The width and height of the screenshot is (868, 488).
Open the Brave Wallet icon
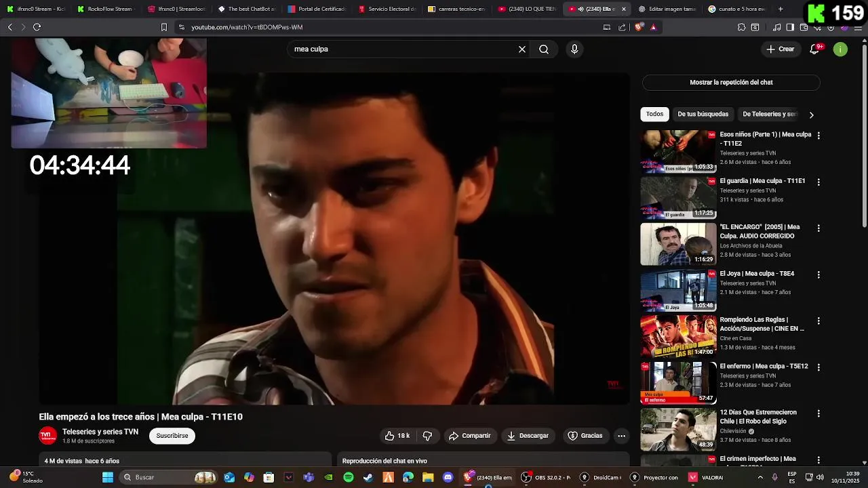point(804,27)
